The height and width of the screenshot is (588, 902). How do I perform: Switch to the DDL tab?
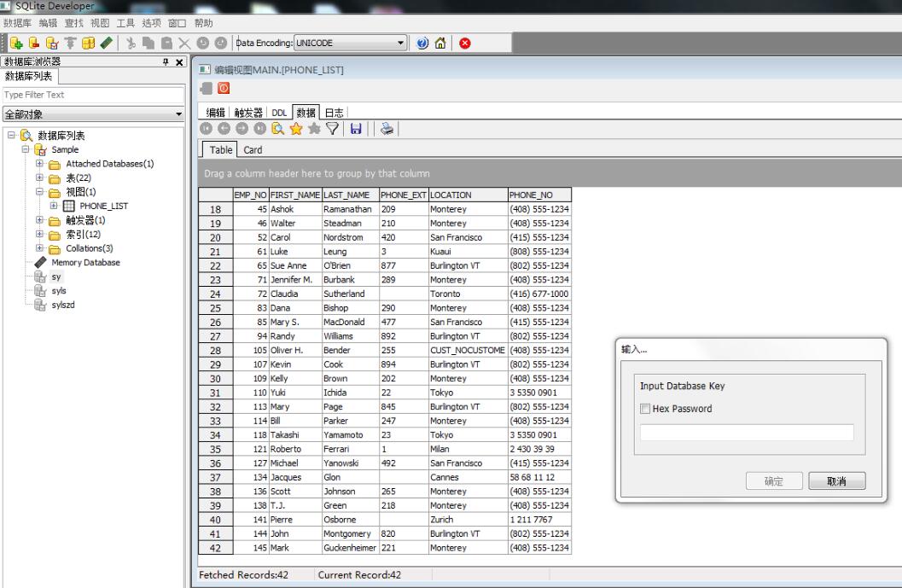pyautogui.click(x=279, y=112)
